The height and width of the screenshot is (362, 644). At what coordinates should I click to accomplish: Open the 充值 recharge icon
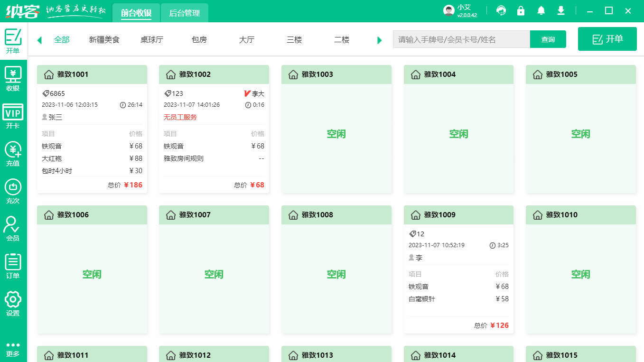[13, 153]
